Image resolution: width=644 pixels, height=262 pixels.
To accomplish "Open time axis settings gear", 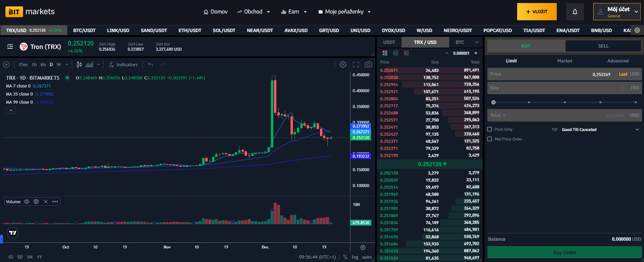I will click(363, 247).
